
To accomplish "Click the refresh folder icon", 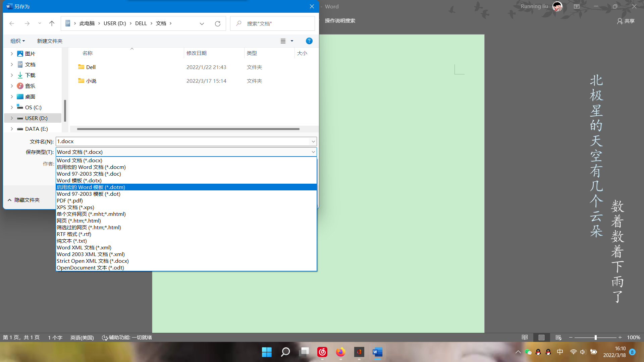I will pyautogui.click(x=217, y=23).
